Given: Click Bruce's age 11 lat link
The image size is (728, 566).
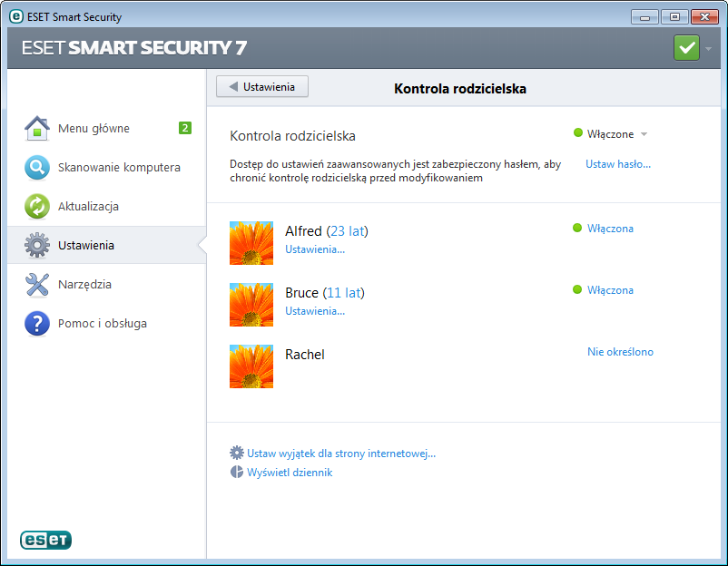Looking at the screenshot, I should [344, 293].
